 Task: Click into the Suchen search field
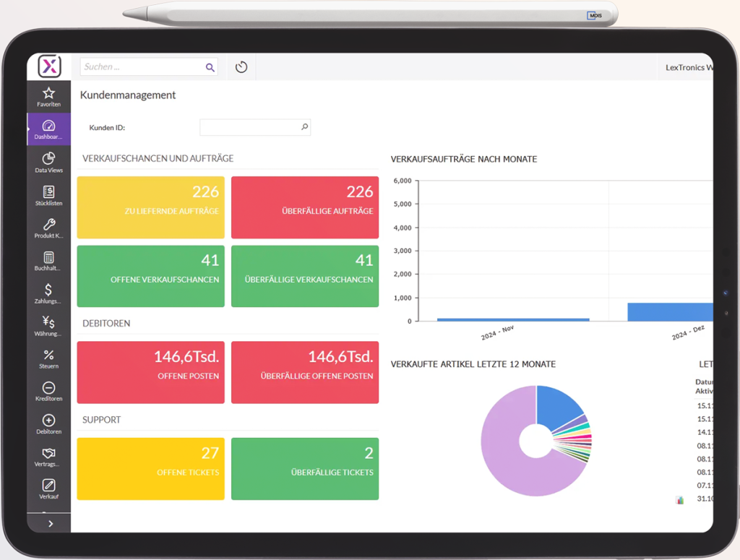tap(142, 67)
